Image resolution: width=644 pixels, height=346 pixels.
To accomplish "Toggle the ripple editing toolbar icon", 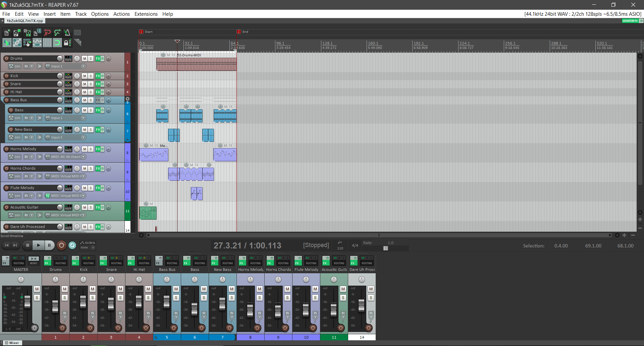I will click(x=27, y=43).
